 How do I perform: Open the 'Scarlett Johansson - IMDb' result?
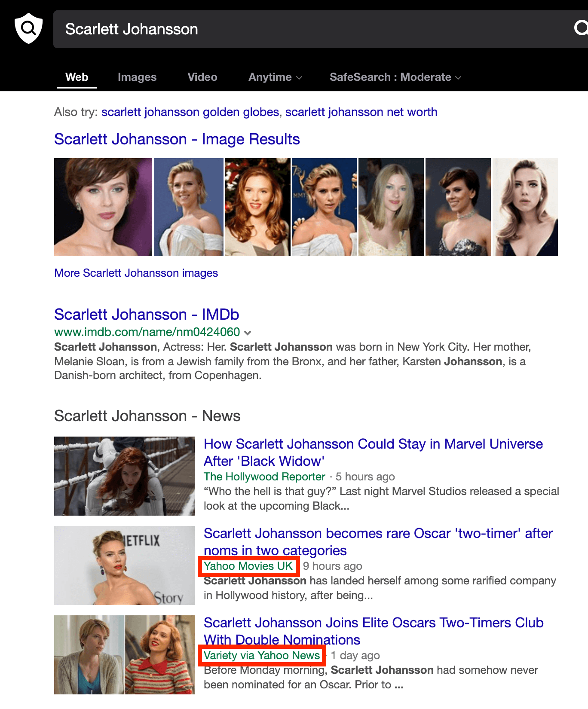[x=147, y=315]
